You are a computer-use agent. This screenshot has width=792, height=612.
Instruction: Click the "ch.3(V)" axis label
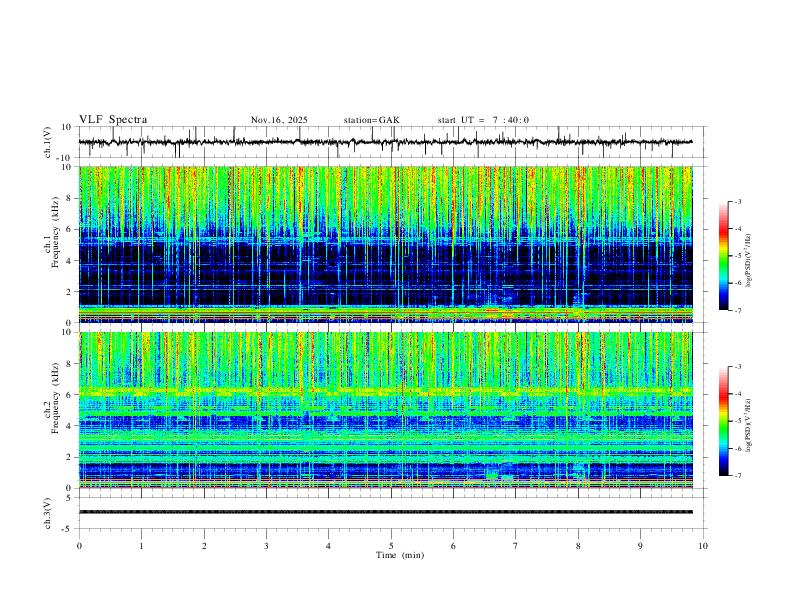pos(48,513)
